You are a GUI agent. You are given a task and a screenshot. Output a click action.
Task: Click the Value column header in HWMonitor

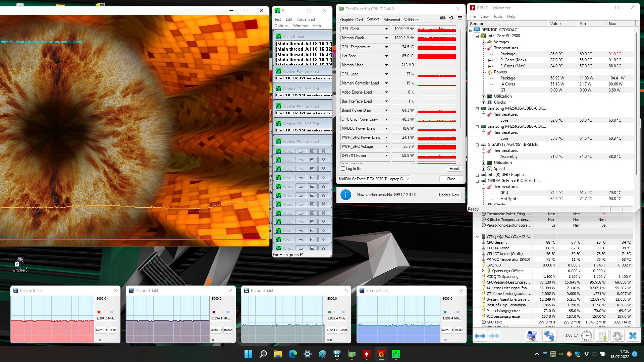tap(562, 24)
